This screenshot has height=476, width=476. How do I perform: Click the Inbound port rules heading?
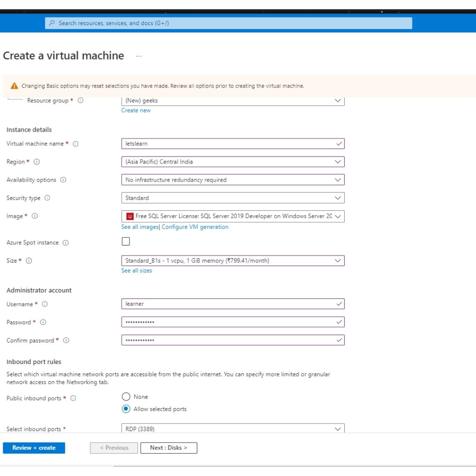coord(33,362)
